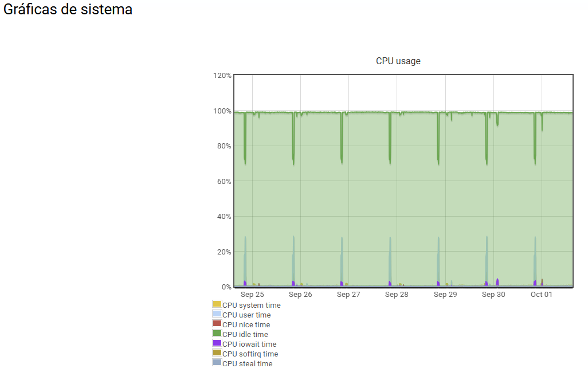Click the CPU softirq time legend swatch
Image resolution: width=588 pixels, height=380 pixels.
(x=217, y=353)
